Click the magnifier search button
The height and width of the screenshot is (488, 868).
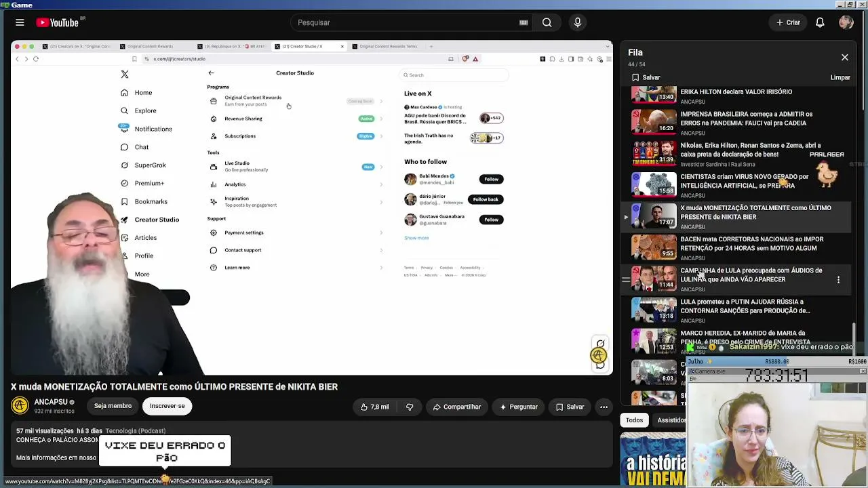[x=547, y=22]
